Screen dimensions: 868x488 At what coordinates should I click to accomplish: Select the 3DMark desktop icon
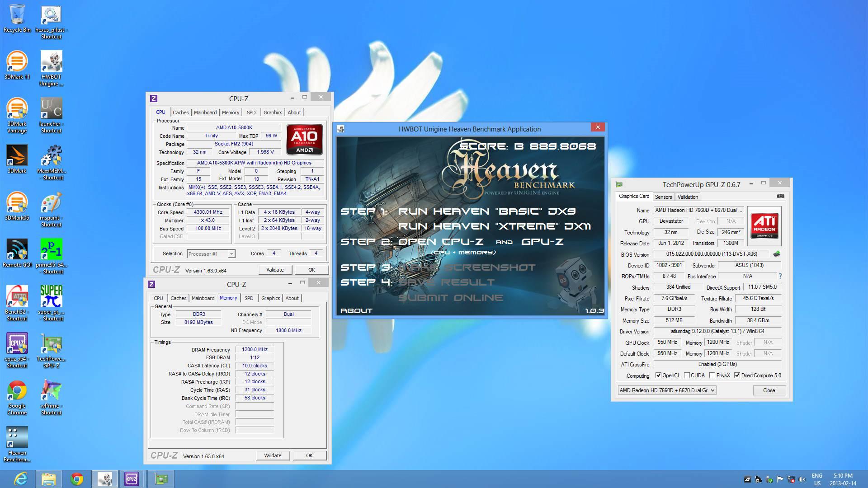coord(17,159)
